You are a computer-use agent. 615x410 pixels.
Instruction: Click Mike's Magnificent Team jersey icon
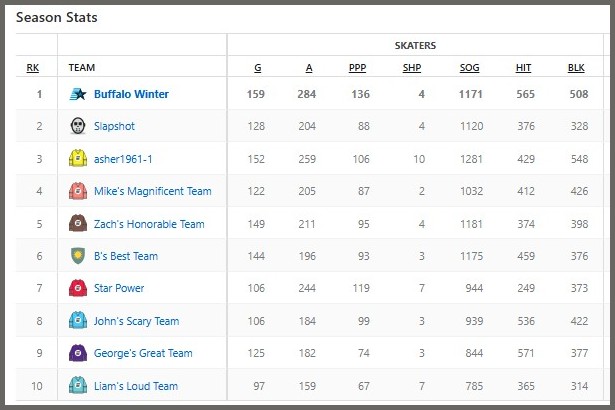point(78,191)
